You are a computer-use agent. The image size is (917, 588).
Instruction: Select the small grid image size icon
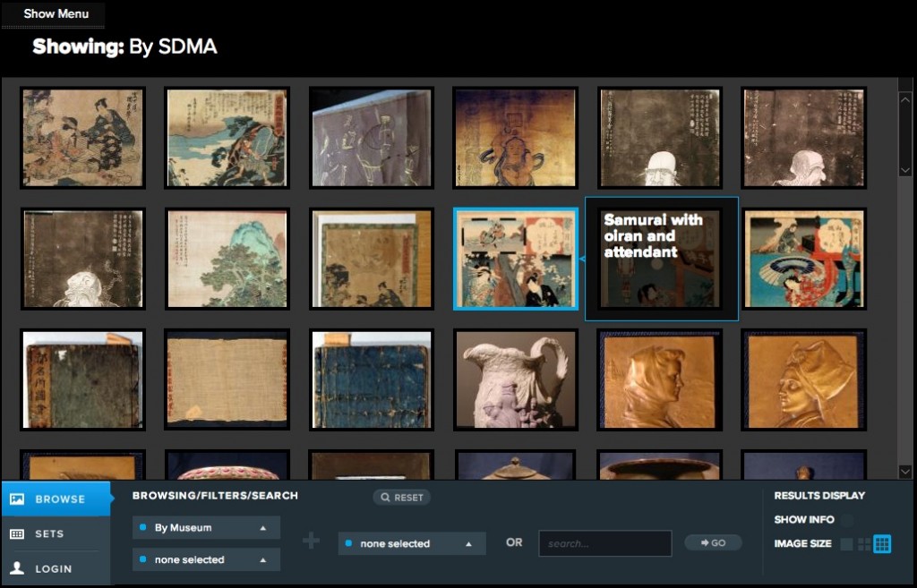click(882, 544)
